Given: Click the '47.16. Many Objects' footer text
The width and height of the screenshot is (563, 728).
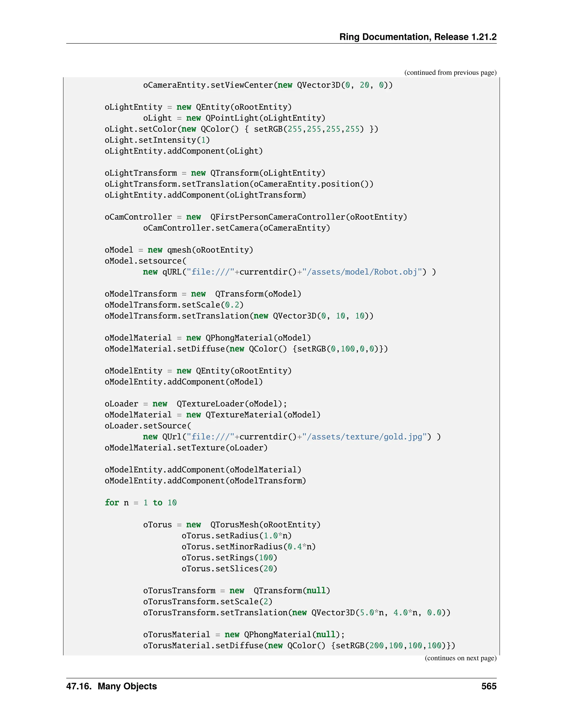Looking at the screenshot, I should (x=111, y=686).
